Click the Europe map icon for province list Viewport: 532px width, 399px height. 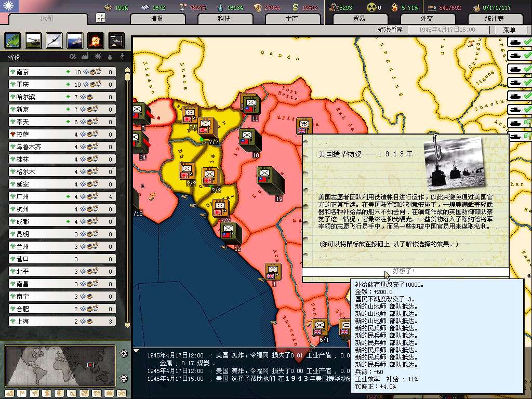[x=13, y=40]
